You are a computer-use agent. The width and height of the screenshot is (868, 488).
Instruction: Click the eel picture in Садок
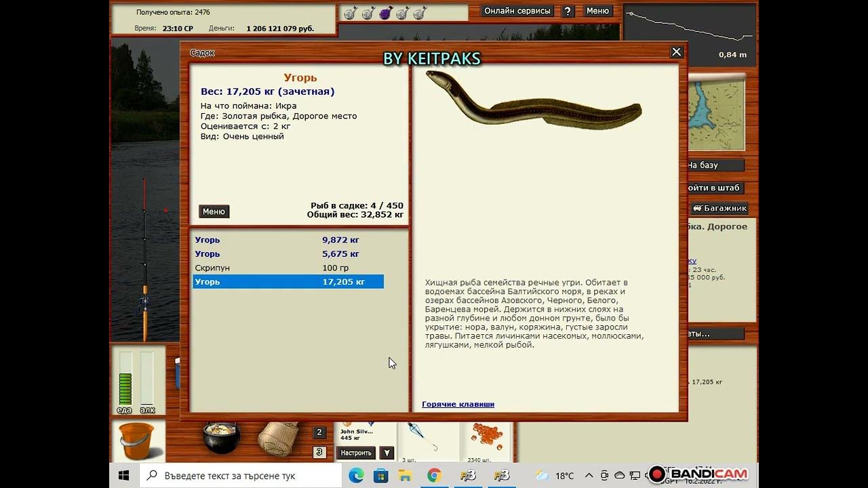point(534,102)
